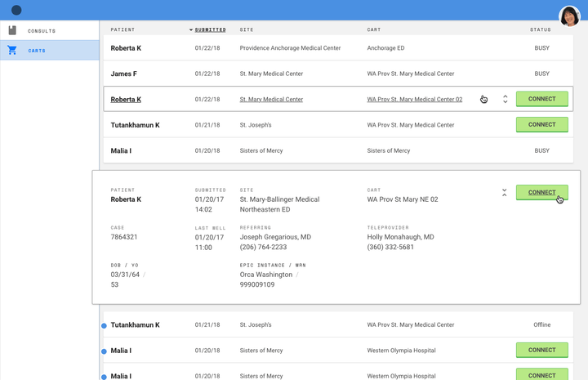Image resolution: width=588 pixels, height=380 pixels.
Task: Click the Status column header
Action: [x=541, y=29]
